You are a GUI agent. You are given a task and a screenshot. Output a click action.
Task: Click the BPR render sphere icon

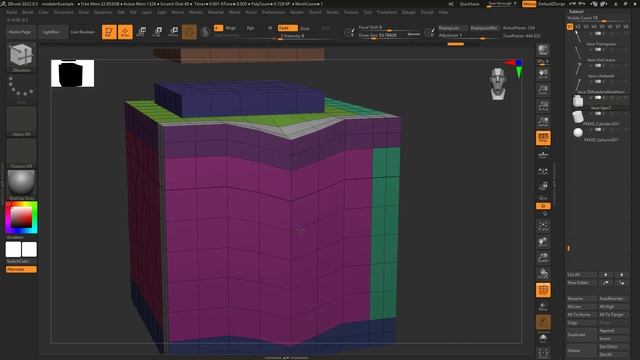point(543,51)
